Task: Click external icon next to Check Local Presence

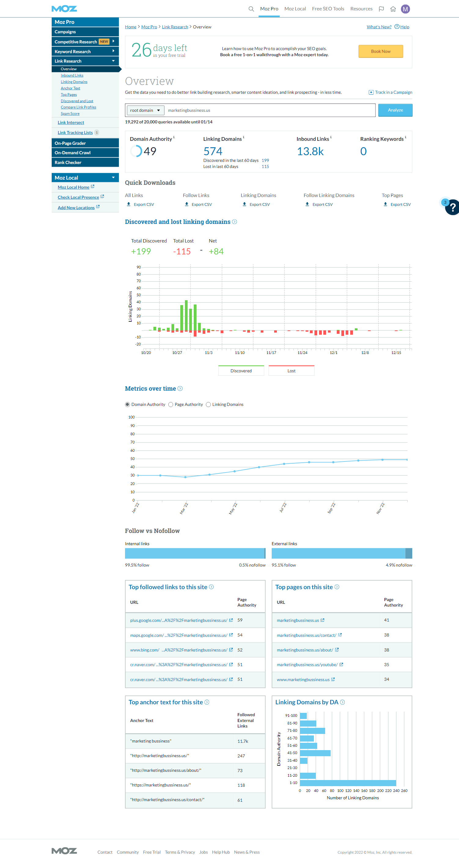Action: [x=102, y=197]
